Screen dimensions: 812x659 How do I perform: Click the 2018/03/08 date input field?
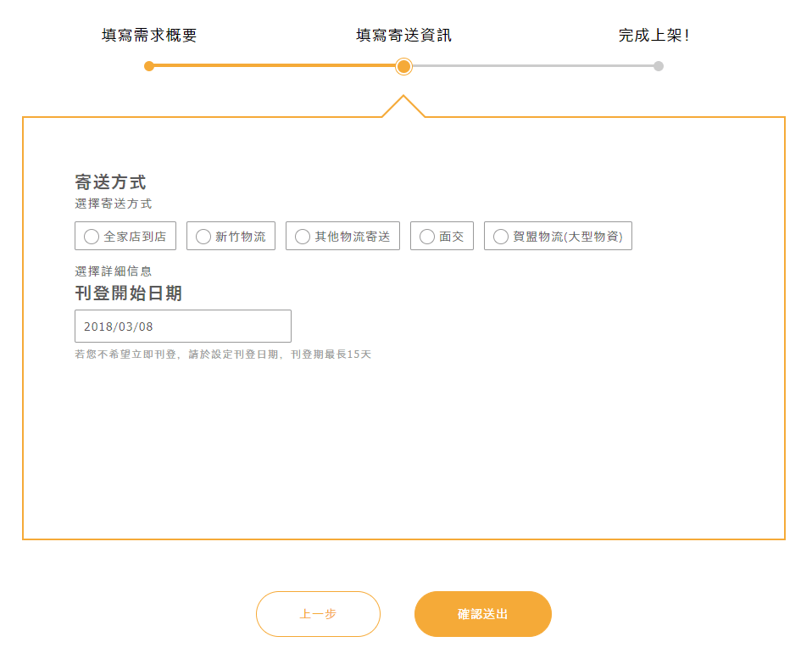tap(183, 326)
